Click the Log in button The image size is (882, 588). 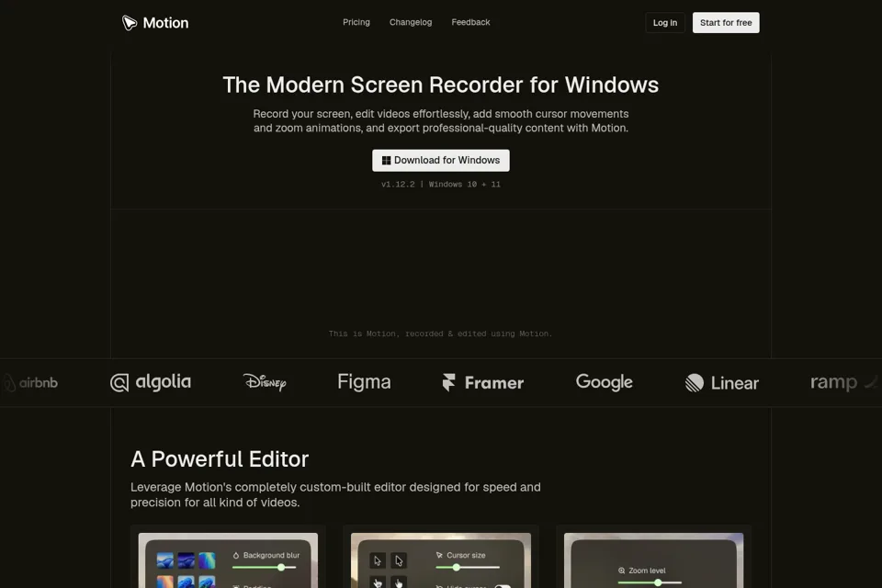(x=665, y=22)
